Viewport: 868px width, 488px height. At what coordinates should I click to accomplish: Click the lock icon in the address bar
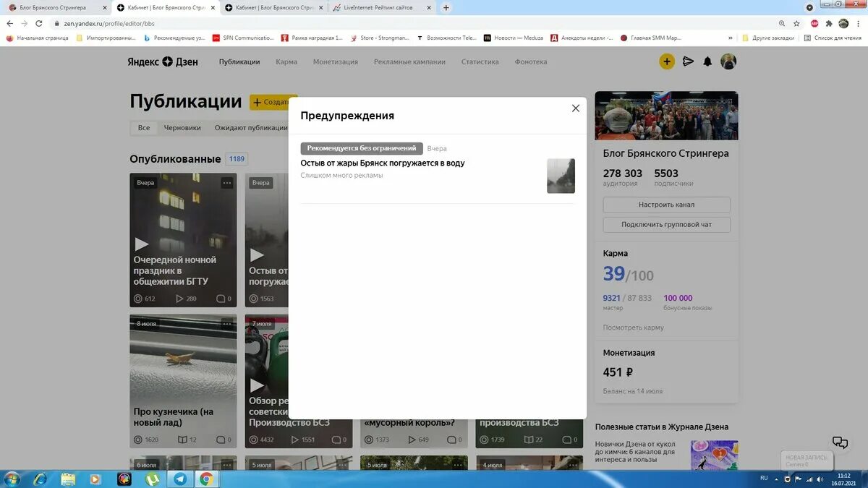coord(57,23)
